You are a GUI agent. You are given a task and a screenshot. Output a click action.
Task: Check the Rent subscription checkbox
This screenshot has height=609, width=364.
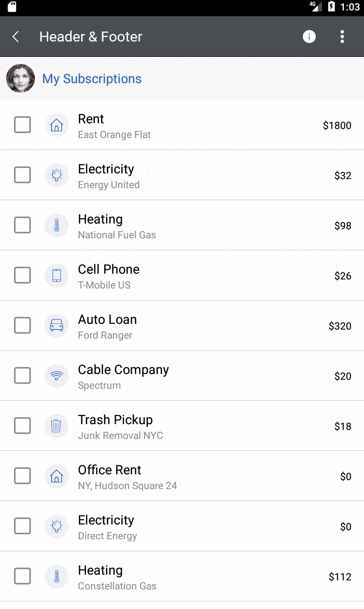(22, 125)
